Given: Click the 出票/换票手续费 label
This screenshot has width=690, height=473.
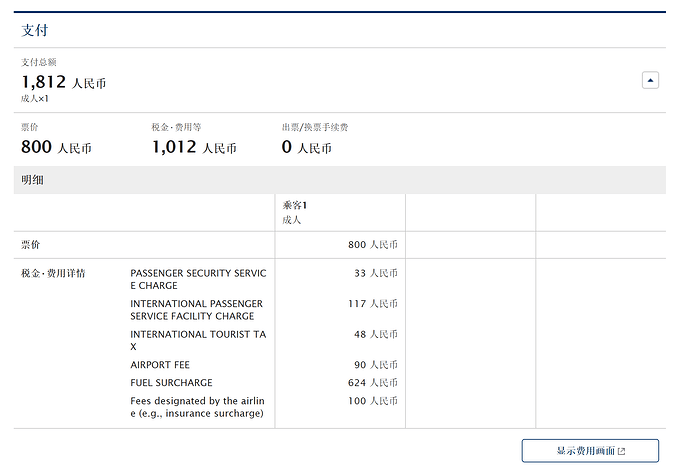Looking at the screenshot, I should point(315,128).
